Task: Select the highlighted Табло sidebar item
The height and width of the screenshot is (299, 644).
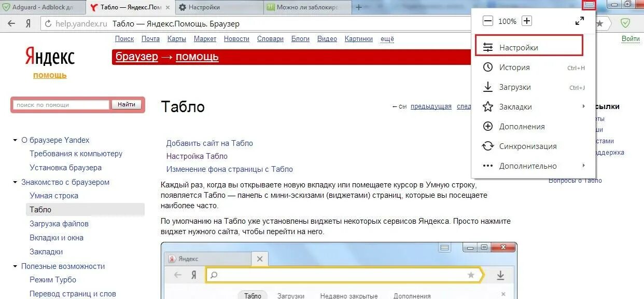Action: 85,210
